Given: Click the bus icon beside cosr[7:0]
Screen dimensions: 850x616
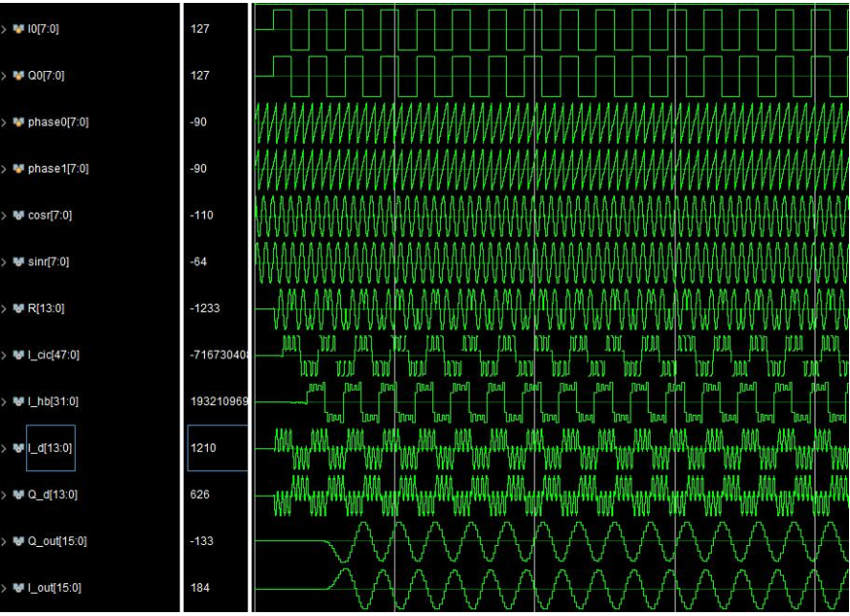Looking at the screenshot, I should click(18, 216).
